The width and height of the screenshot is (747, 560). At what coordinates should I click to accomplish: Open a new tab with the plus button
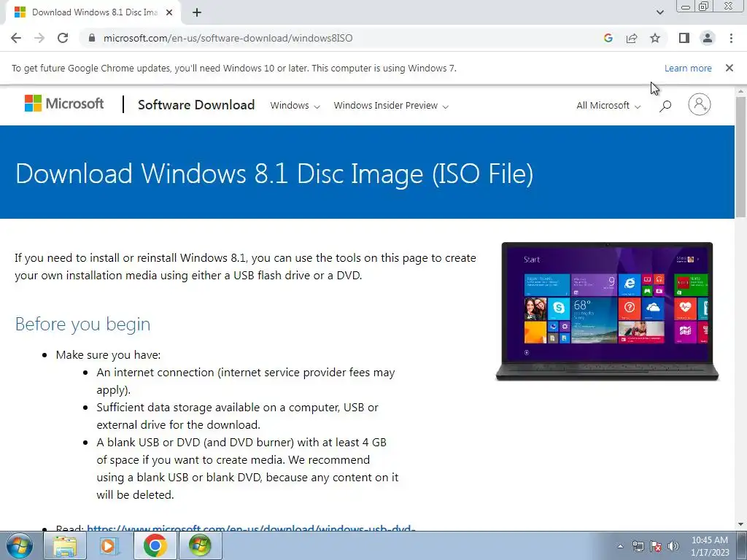pos(197,12)
